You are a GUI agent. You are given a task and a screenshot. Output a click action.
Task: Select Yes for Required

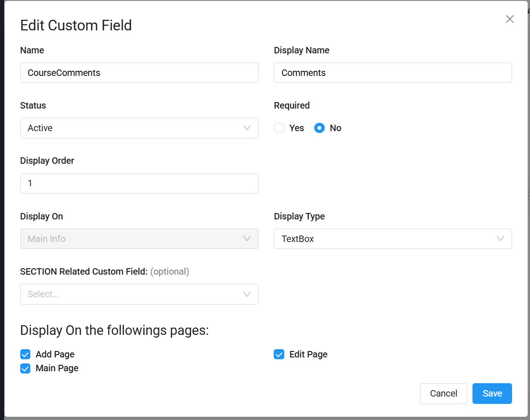279,128
